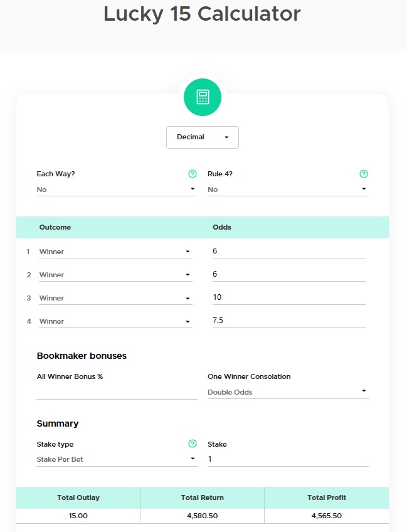Viewport: 407px width, 532px height.
Task: Open the Stake type dropdown
Action: tap(117, 459)
